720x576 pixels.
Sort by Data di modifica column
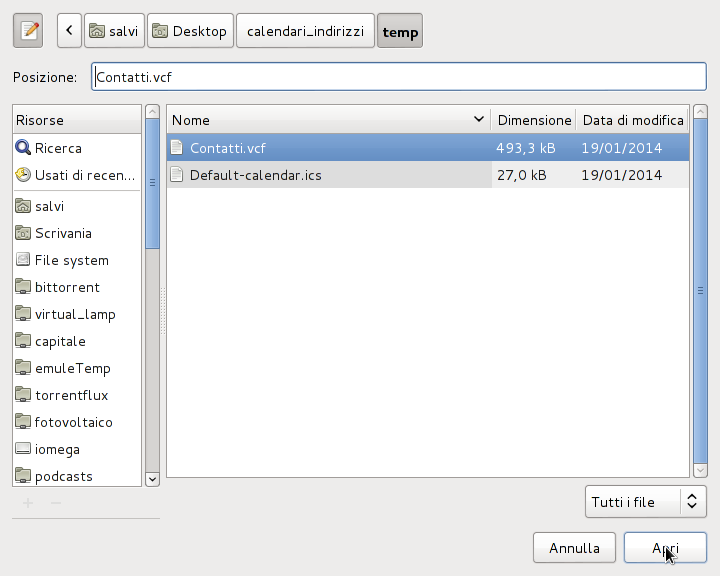633,120
